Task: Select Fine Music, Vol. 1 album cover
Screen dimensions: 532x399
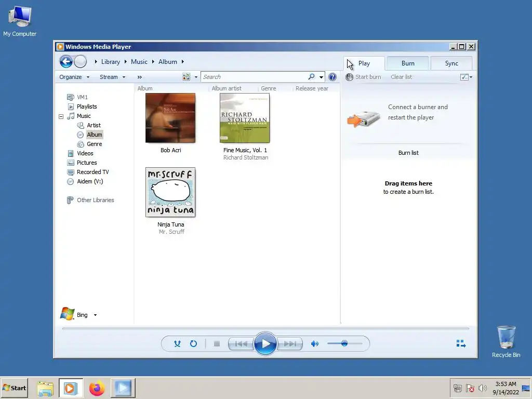Action: click(245, 118)
